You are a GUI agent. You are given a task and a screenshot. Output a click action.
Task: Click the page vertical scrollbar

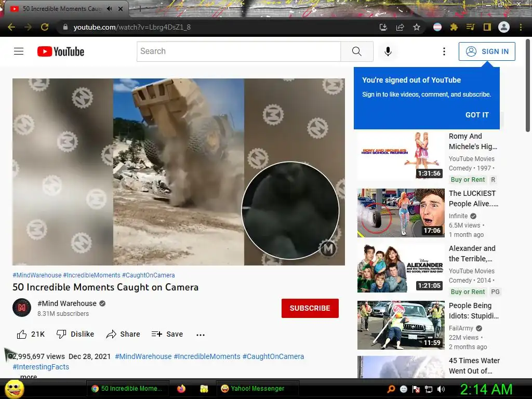(528, 86)
